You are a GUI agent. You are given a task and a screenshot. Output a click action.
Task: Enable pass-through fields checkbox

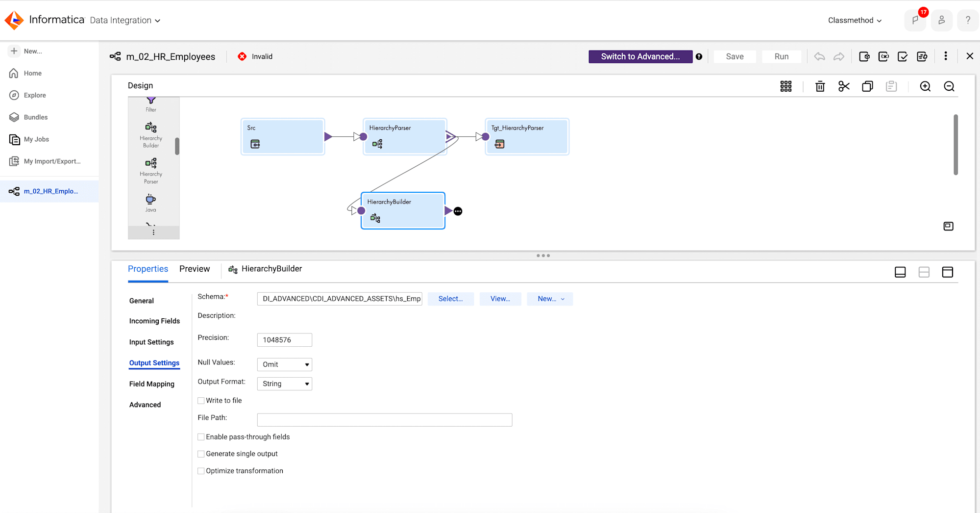201,437
